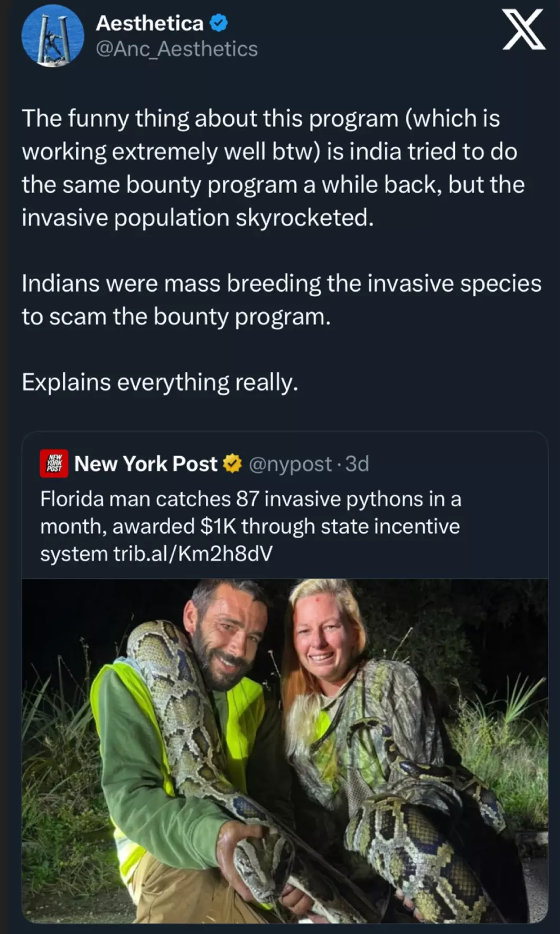Open the New York Post account name
The height and width of the screenshot is (934, 560).
146,464
